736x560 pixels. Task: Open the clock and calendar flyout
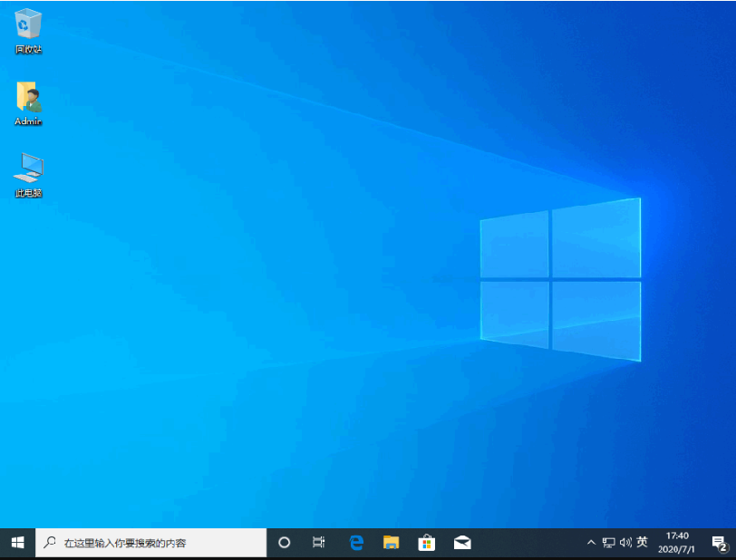tap(677, 543)
